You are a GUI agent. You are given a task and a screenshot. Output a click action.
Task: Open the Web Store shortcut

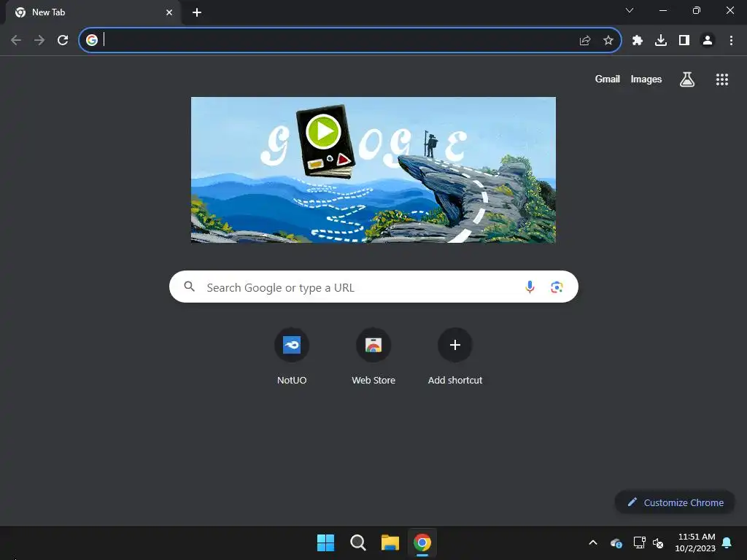click(373, 357)
